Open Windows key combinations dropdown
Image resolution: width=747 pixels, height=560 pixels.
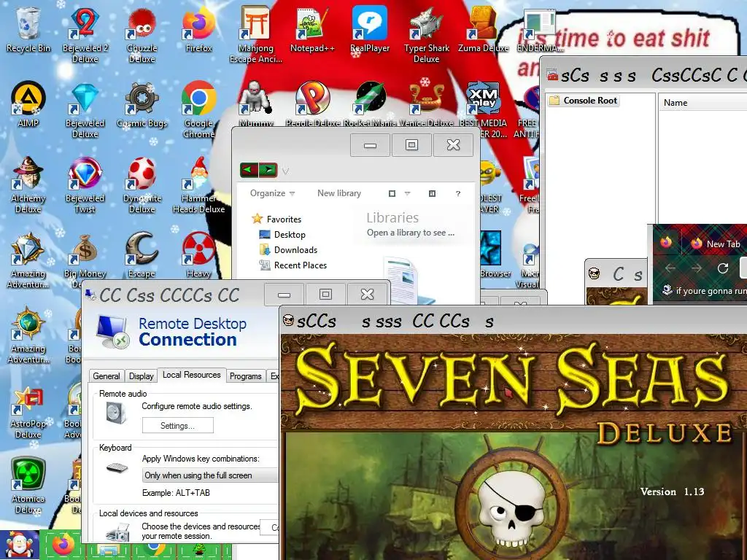coord(210,475)
